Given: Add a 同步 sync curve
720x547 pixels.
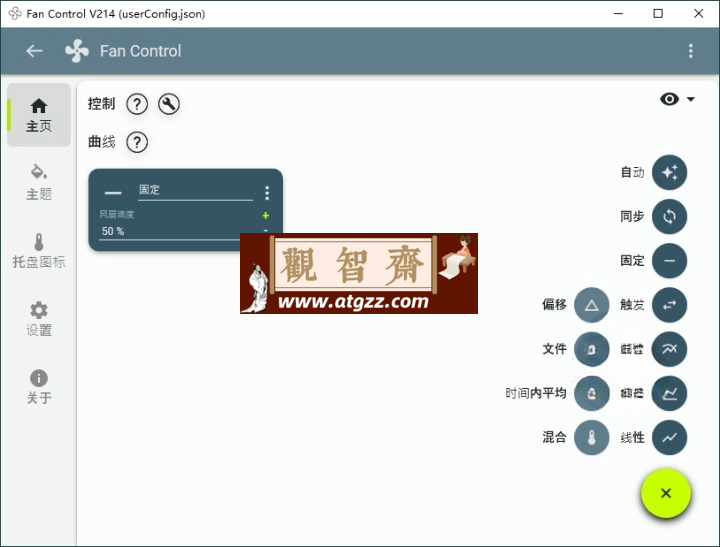Looking at the screenshot, I should coord(669,217).
